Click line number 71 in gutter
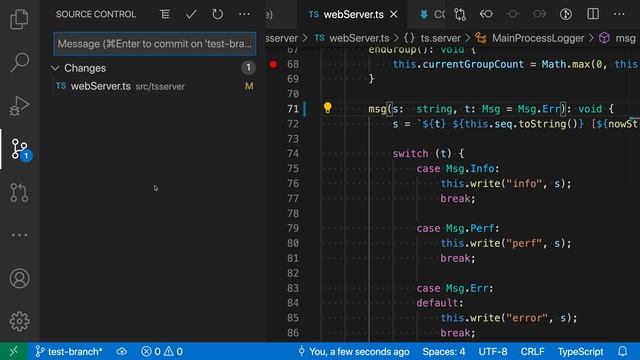The width and height of the screenshot is (640, 360). 293,109
